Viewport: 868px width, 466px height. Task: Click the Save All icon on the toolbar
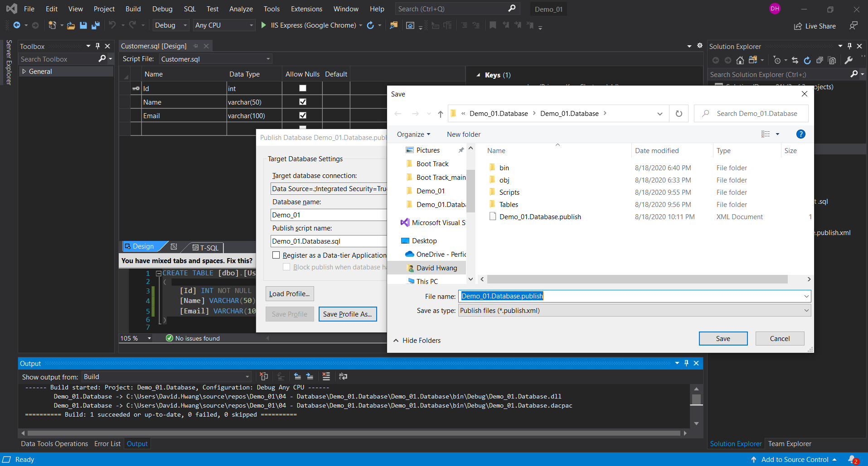click(95, 25)
